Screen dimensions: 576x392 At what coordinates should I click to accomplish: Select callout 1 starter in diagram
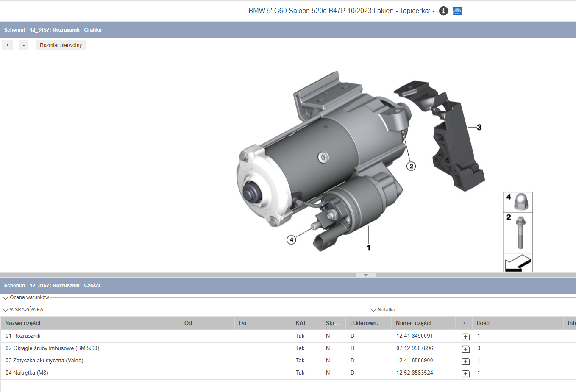pos(369,247)
